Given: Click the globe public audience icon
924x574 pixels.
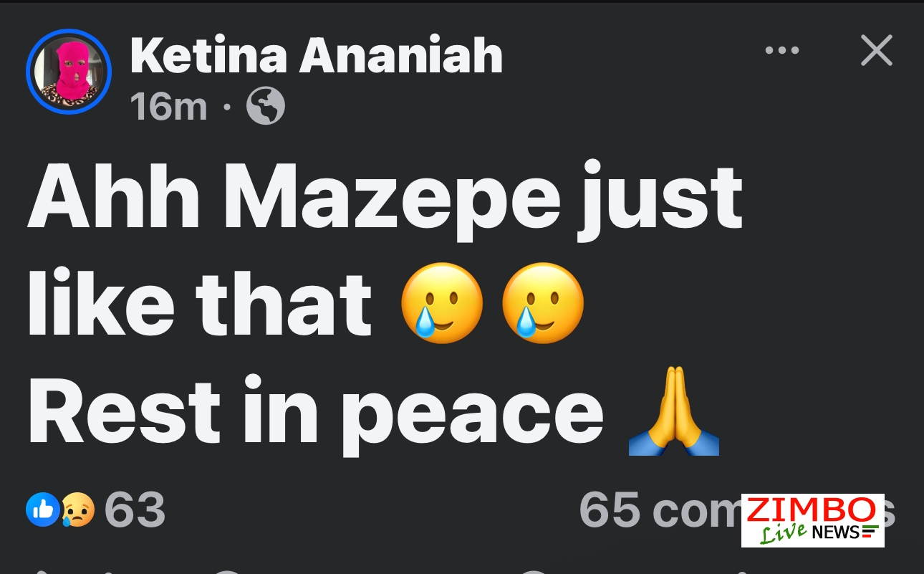Looking at the screenshot, I should point(265,107).
